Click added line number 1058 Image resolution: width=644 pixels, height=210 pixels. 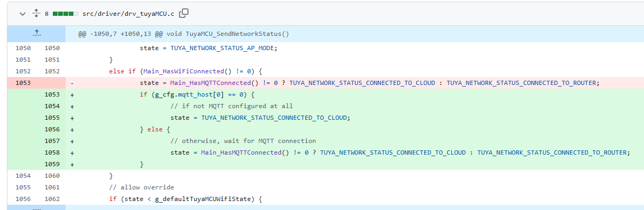click(x=52, y=152)
